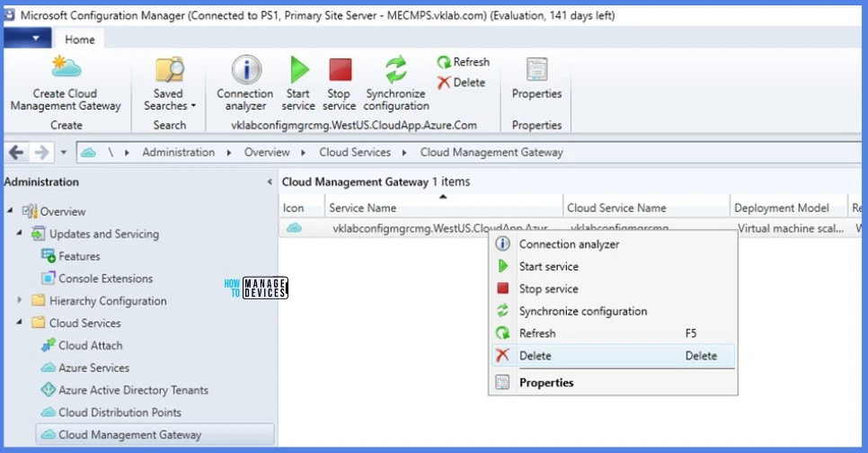Viewport: 868px width, 453px height.
Task: Launch Connection analyzer from the ribbon
Action: click(245, 83)
